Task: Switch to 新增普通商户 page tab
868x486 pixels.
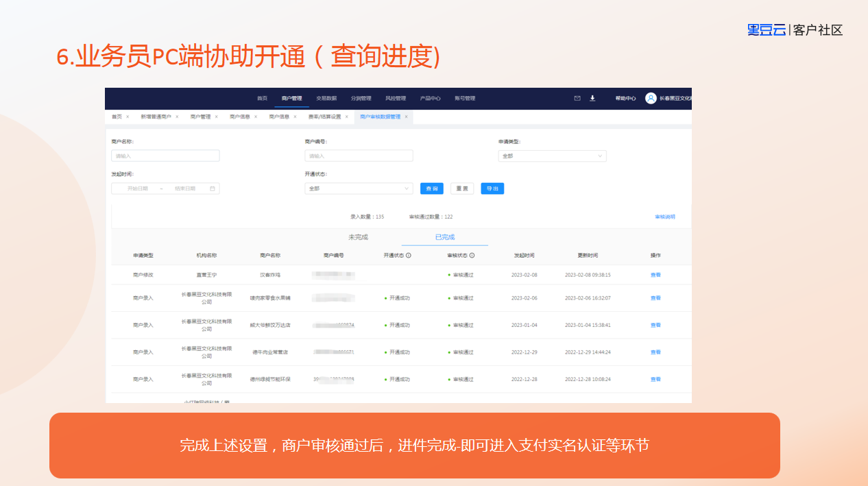Action: (156, 117)
